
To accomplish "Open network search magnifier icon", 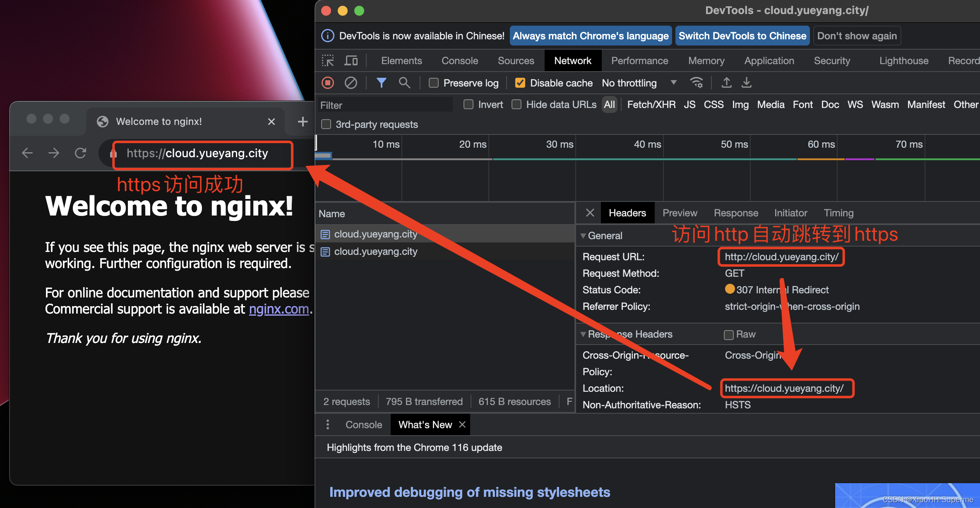I will (x=404, y=83).
